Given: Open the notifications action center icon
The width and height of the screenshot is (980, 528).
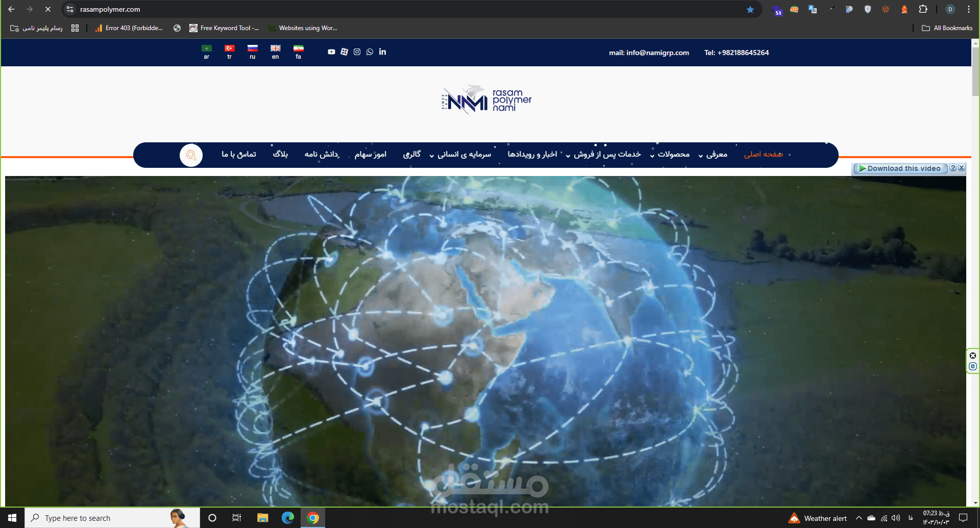Looking at the screenshot, I should (x=963, y=518).
